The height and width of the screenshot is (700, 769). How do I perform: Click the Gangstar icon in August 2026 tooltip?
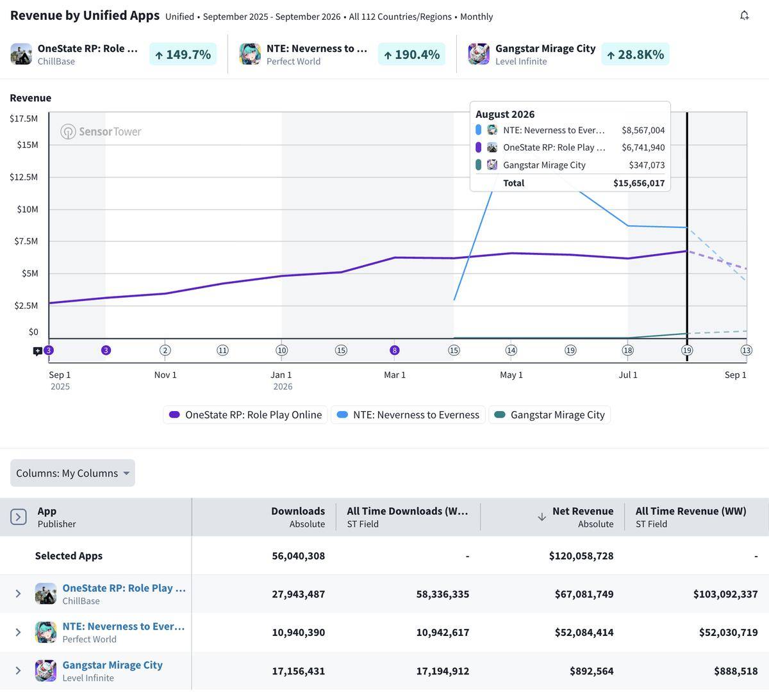point(492,165)
